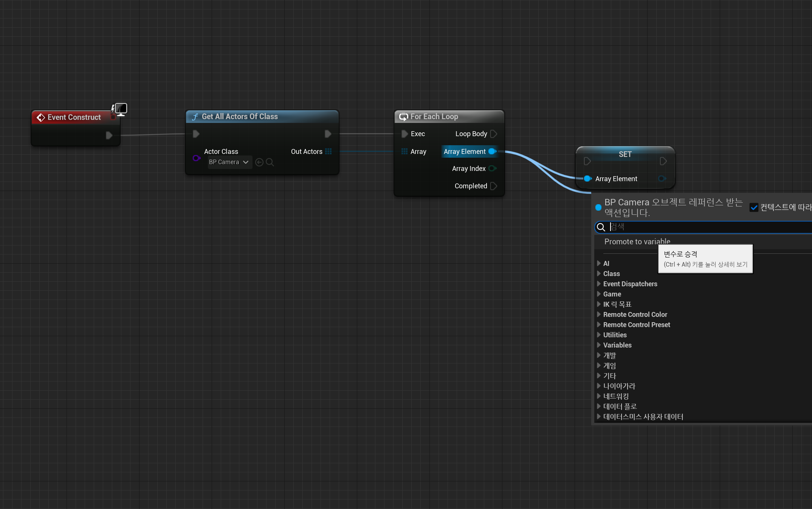Image resolution: width=812 pixels, height=509 pixels.
Task: Click the browse-to-asset magnifier icon beside BP Camera
Action: (270, 162)
